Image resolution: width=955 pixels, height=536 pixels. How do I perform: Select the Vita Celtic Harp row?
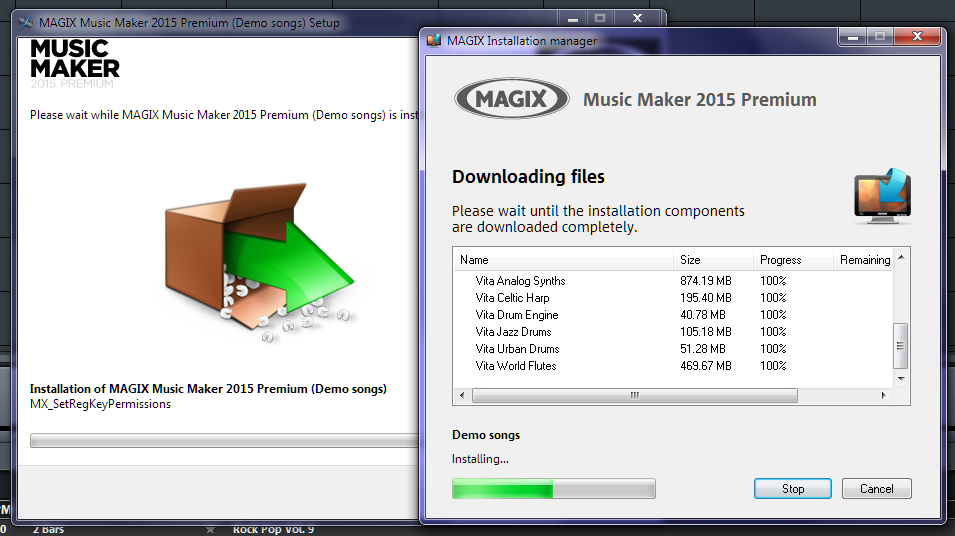point(673,298)
